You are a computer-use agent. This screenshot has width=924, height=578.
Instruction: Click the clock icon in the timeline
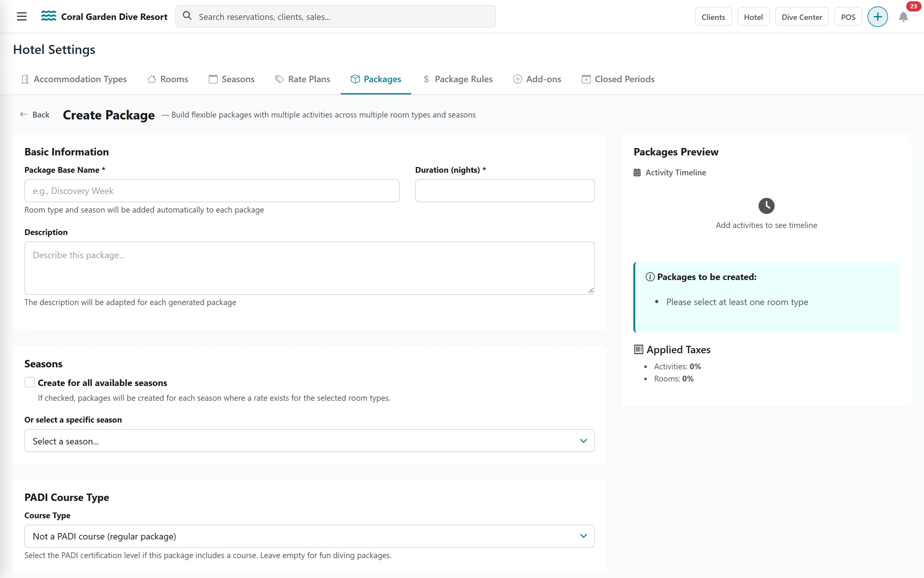tap(766, 206)
